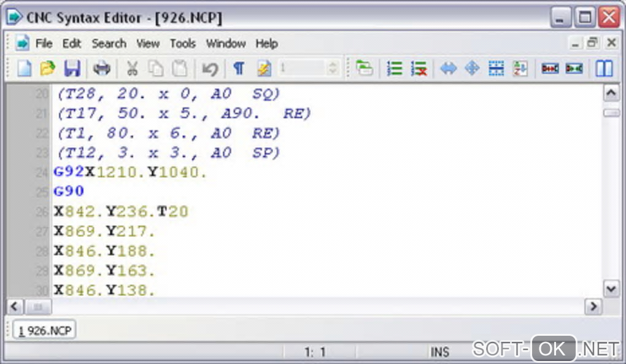Remove line numbers with the red-X list icon
626x364 pixels.
coord(419,69)
